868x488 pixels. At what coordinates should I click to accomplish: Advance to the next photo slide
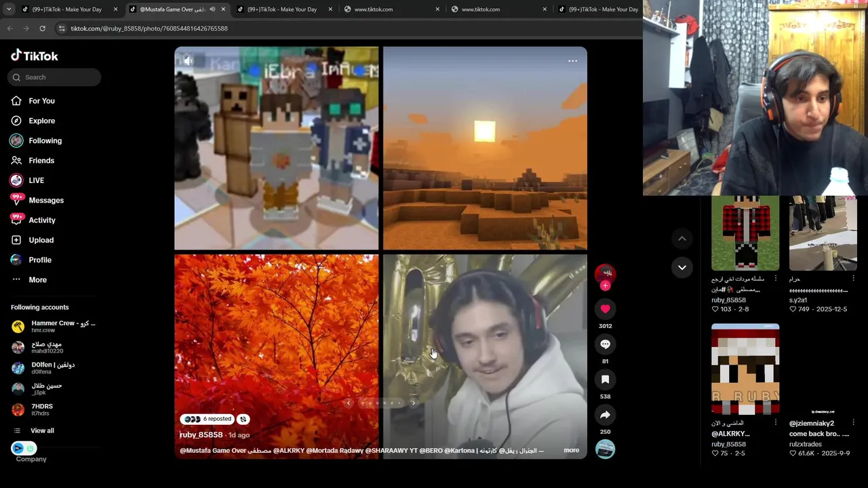click(413, 403)
